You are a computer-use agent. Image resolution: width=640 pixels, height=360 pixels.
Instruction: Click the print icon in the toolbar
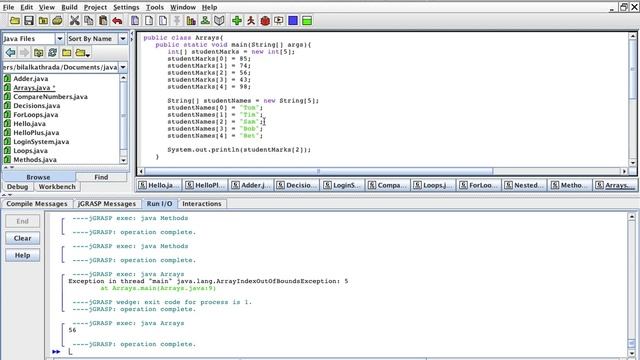click(x=58, y=20)
